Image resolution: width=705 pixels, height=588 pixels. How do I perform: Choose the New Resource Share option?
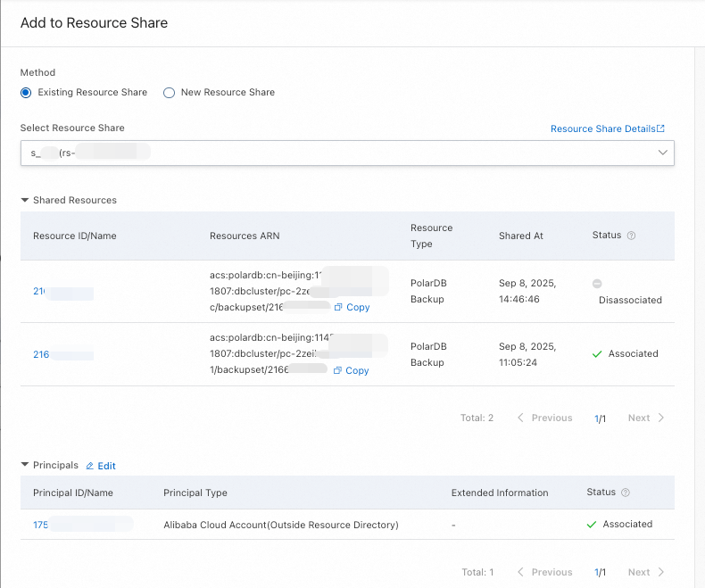169,93
